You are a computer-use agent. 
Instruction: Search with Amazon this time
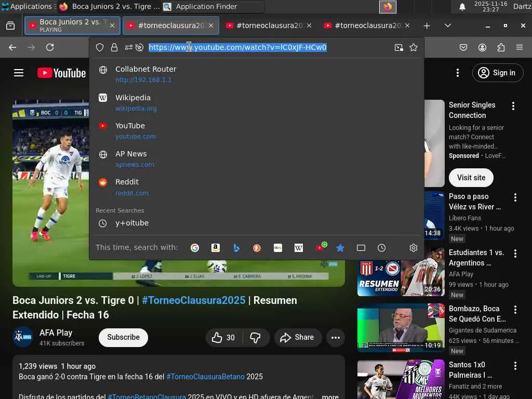tap(216, 248)
